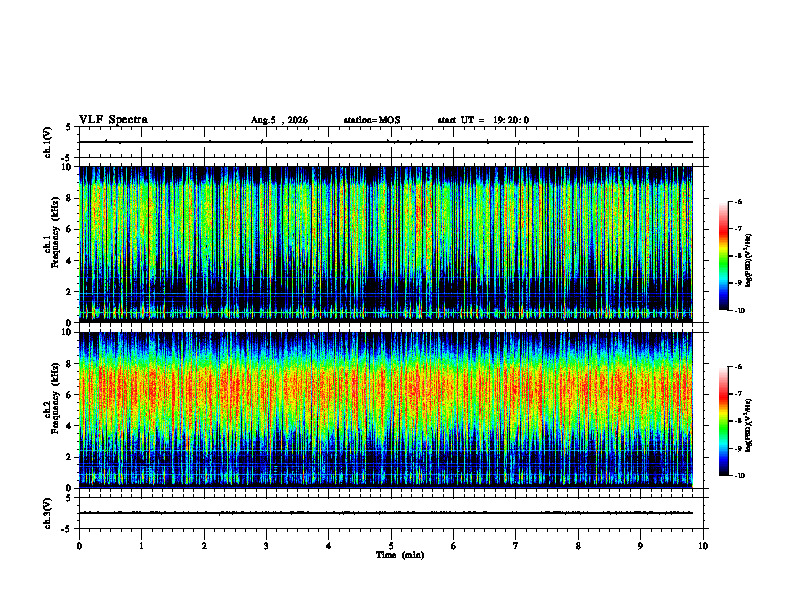Select the date "Aug.5 , 2026" in header
792x612 pixels.
tap(279, 120)
